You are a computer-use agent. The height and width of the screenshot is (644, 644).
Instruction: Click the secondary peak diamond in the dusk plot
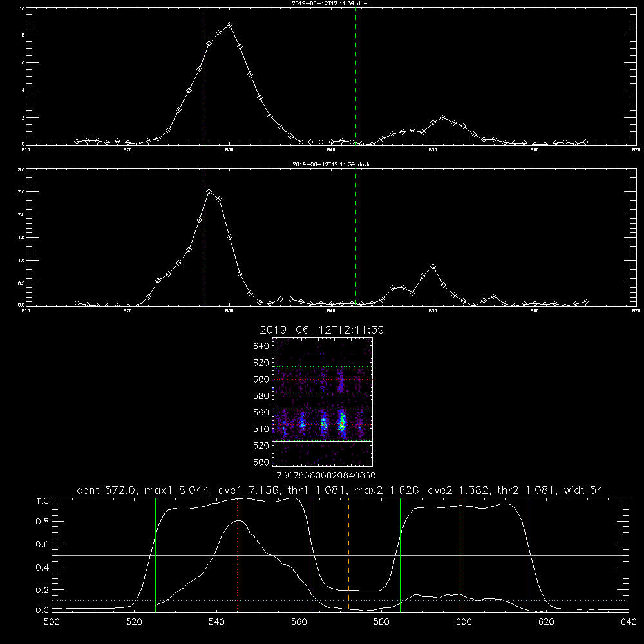point(433,267)
